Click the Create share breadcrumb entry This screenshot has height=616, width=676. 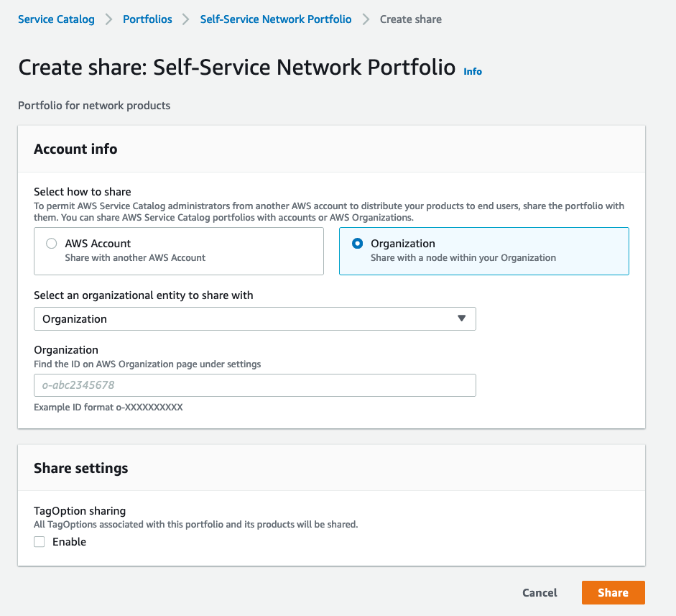411,19
